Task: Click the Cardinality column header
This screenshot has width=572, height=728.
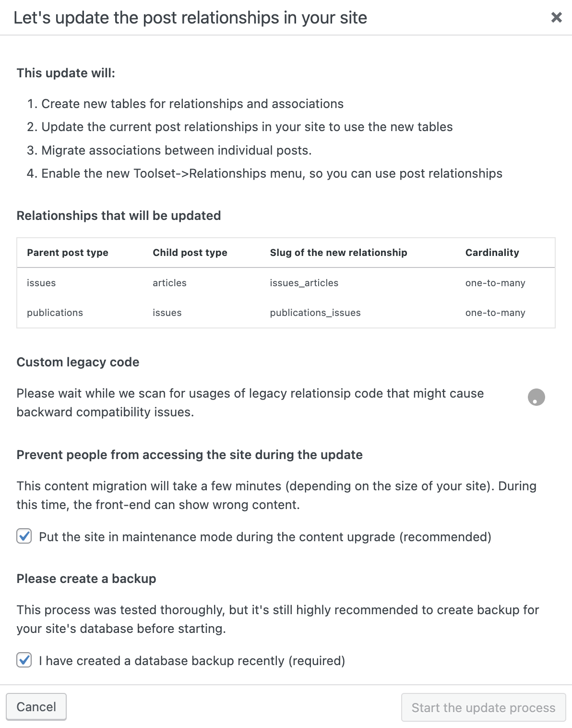Action: click(492, 253)
